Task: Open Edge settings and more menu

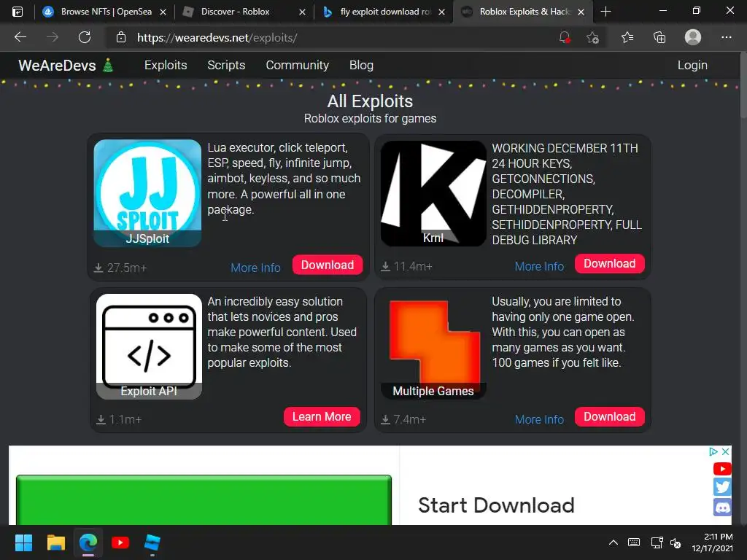Action: coord(726,37)
